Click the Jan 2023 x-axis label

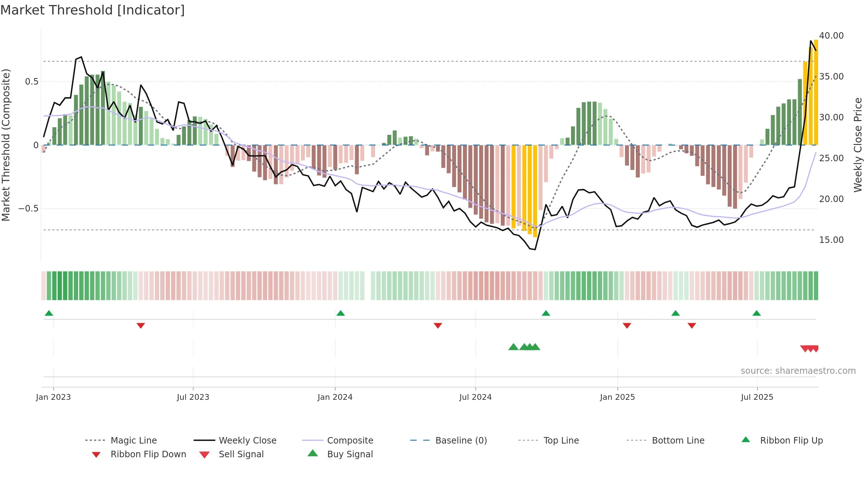(54, 397)
